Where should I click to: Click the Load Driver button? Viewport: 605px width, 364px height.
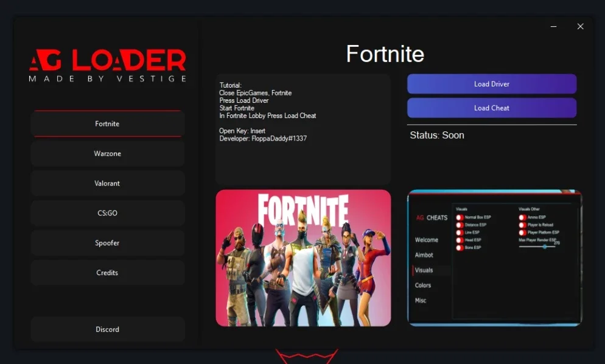(x=492, y=84)
